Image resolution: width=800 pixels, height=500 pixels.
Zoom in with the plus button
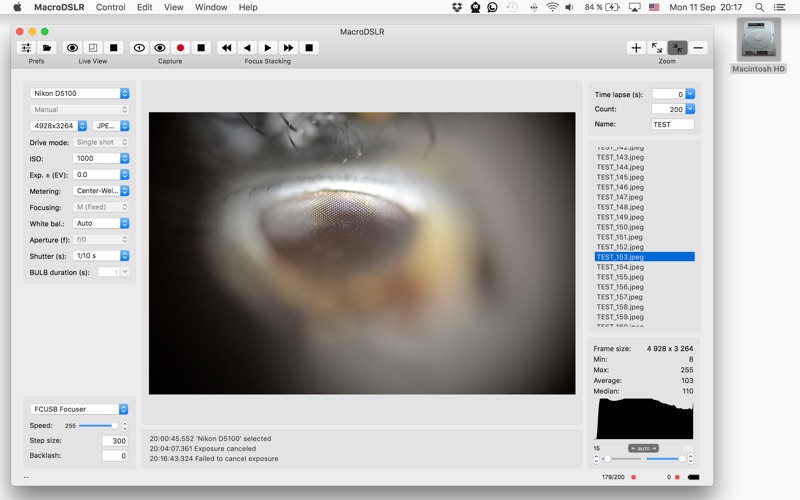(636, 48)
